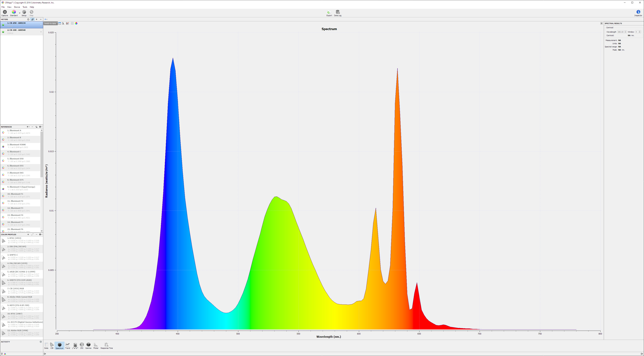Toggle Illuminant 9300K reference indicator
This screenshot has height=356, width=644.
point(3,146)
